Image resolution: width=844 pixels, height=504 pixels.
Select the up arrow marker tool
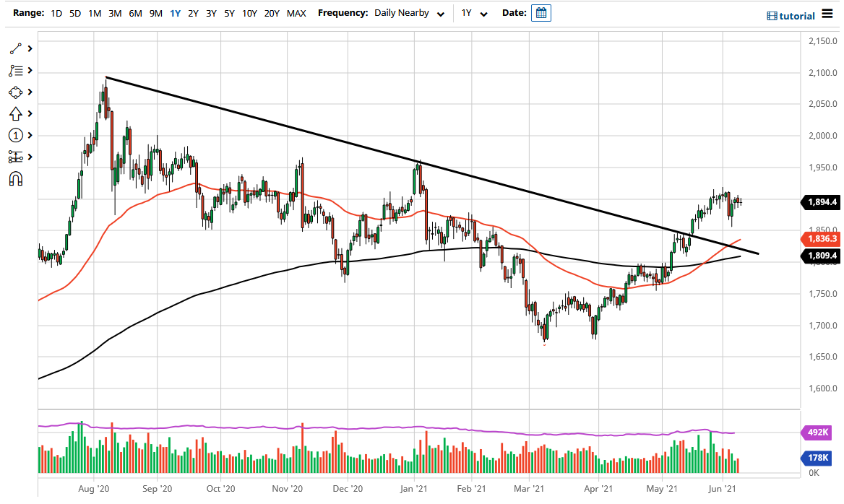(16, 114)
